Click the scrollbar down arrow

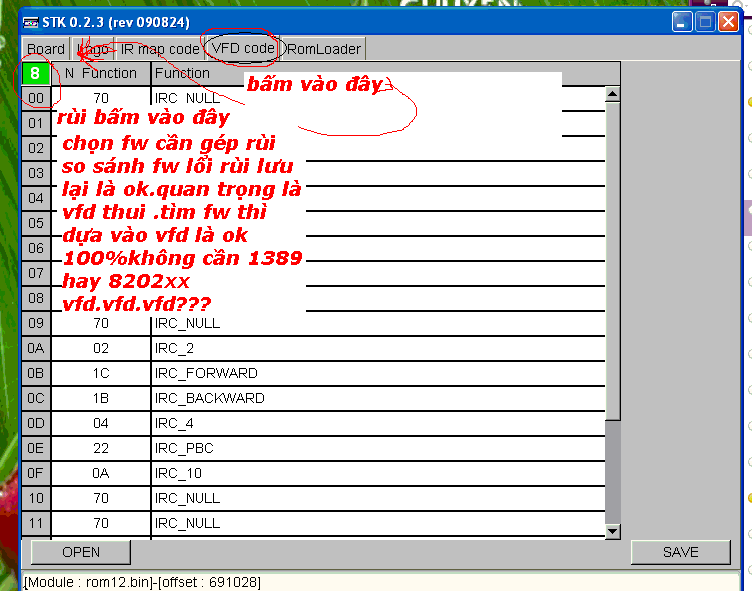pyautogui.click(x=612, y=531)
